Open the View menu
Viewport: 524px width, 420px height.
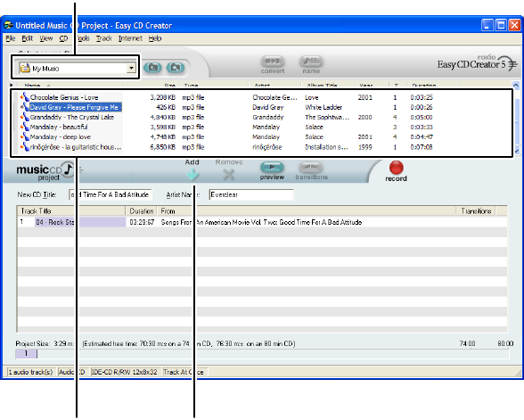[x=46, y=38]
